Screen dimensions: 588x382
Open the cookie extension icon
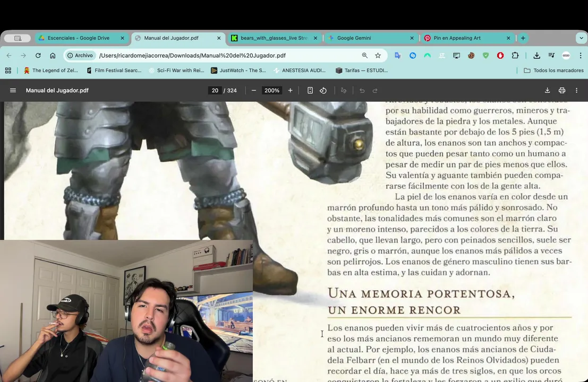471,55
